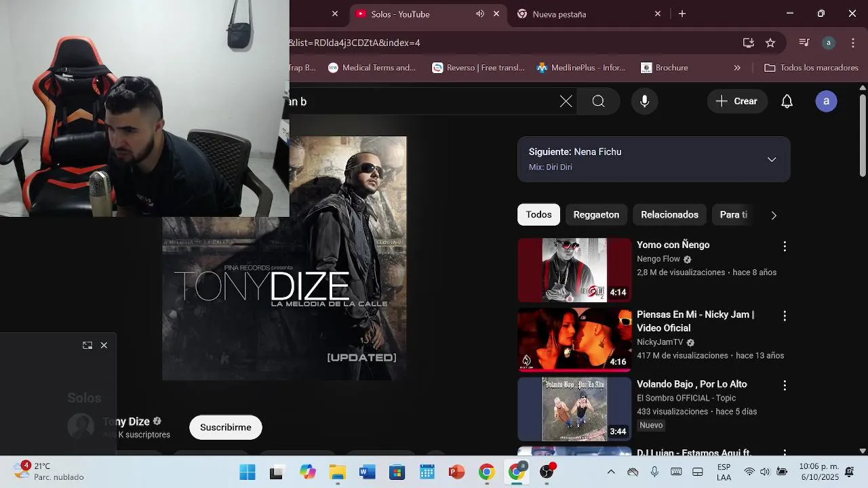The width and height of the screenshot is (868, 488).
Task: Open the Medical Terms and... bookmark
Action: pyautogui.click(x=372, y=68)
